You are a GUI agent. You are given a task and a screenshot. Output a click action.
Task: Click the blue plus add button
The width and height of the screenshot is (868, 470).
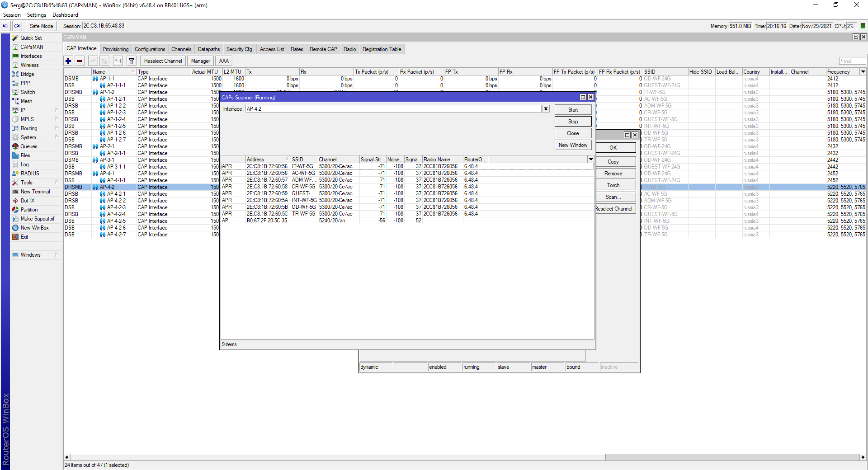click(x=68, y=61)
